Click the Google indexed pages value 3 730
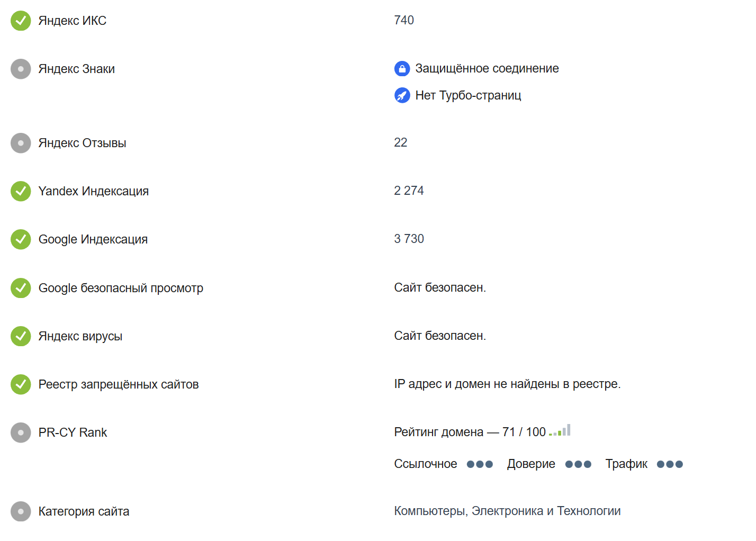756x541 pixels. pyautogui.click(x=409, y=239)
